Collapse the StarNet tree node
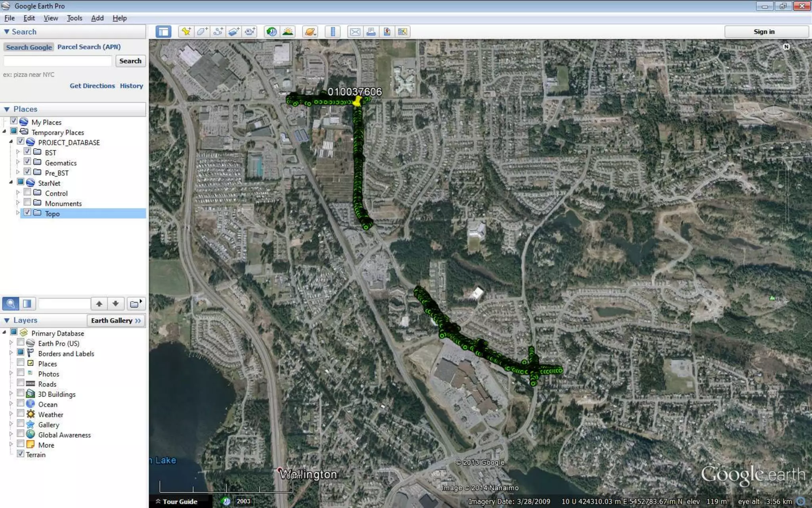Image resolution: width=812 pixels, height=508 pixels. coord(11,182)
